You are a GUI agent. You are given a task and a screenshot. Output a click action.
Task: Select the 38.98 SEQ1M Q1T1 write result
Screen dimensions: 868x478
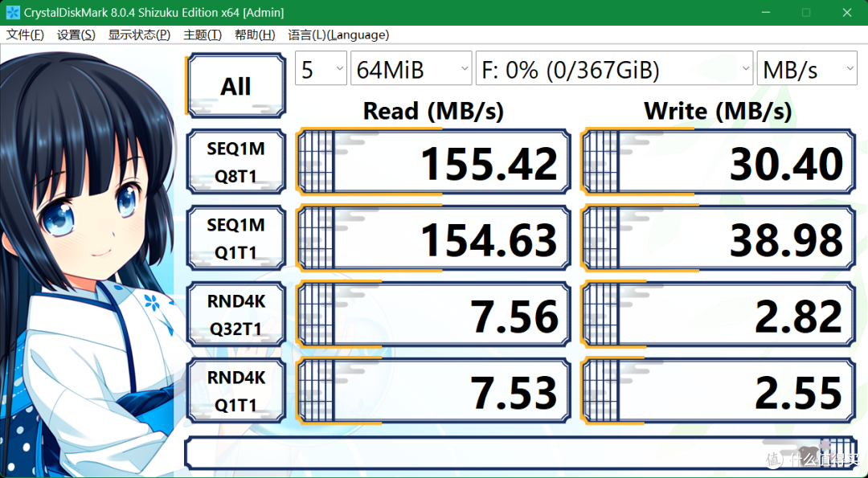coord(719,238)
